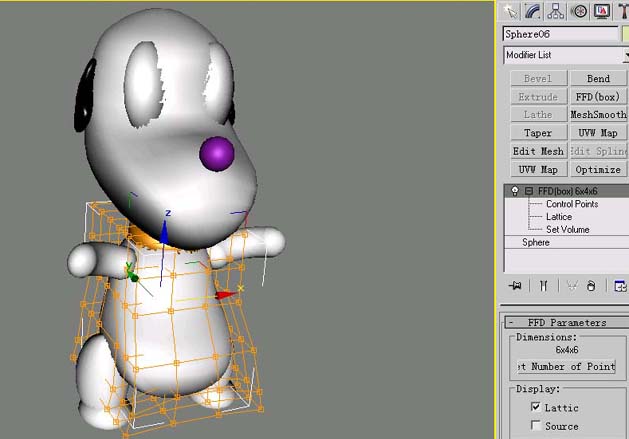Click the red X axis gizmo arrow
This screenshot has width=629, height=439.
226,295
